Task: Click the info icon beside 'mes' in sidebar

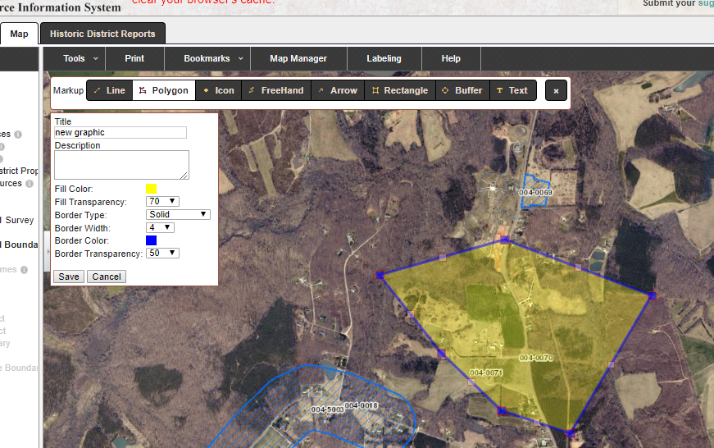Action: pyautogui.click(x=24, y=270)
